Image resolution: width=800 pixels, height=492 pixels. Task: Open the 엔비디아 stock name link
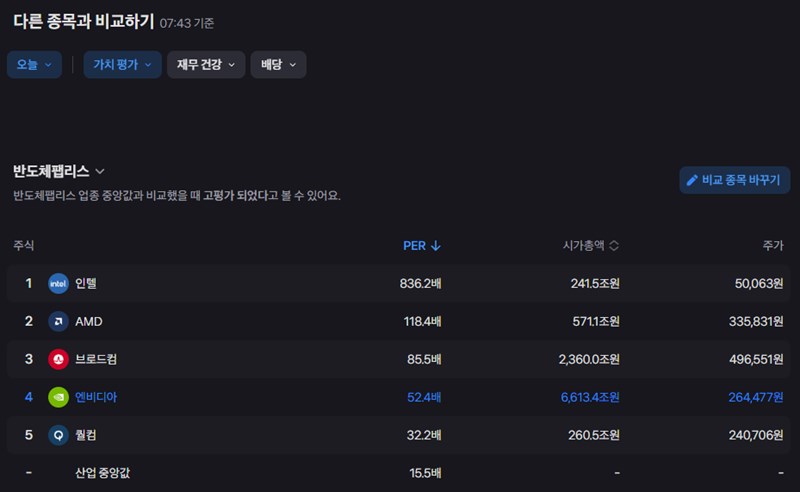(96, 397)
